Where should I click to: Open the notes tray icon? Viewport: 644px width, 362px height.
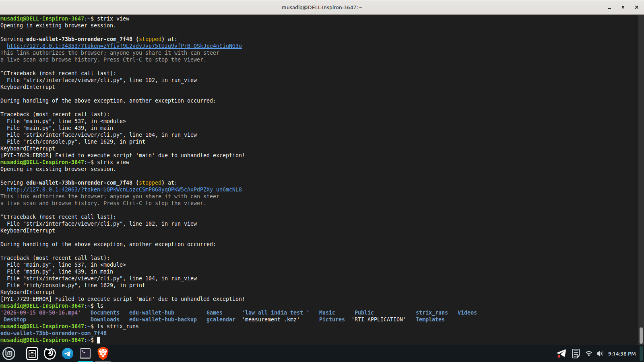pyautogui.click(x=576, y=354)
